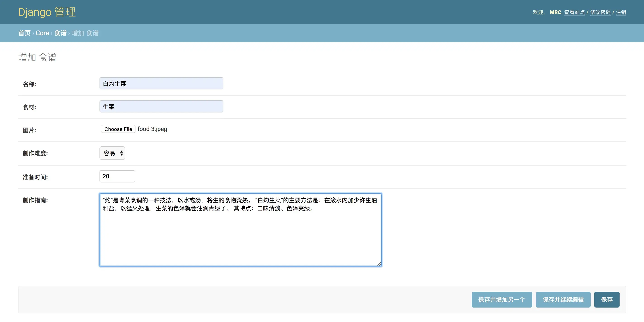Navigate to 食谱 breadcrumb link
Image resolution: width=644 pixels, height=322 pixels.
click(x=60, y=33)
